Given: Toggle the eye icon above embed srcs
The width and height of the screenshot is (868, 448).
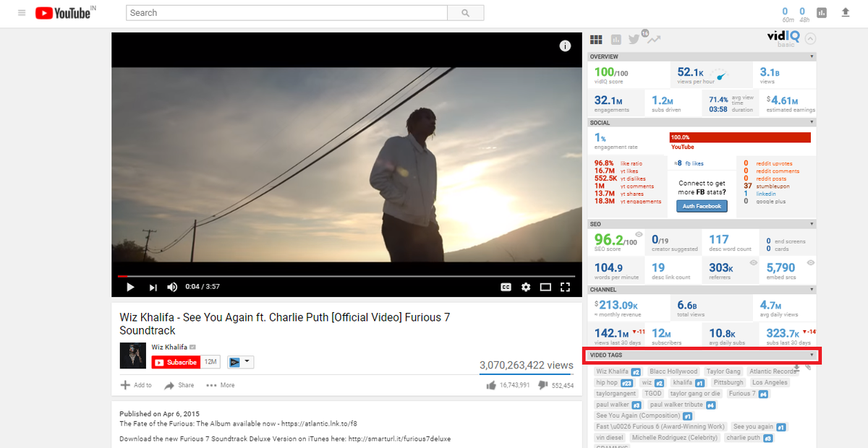Looking at the screenshot, I should (x=810, y=262).
